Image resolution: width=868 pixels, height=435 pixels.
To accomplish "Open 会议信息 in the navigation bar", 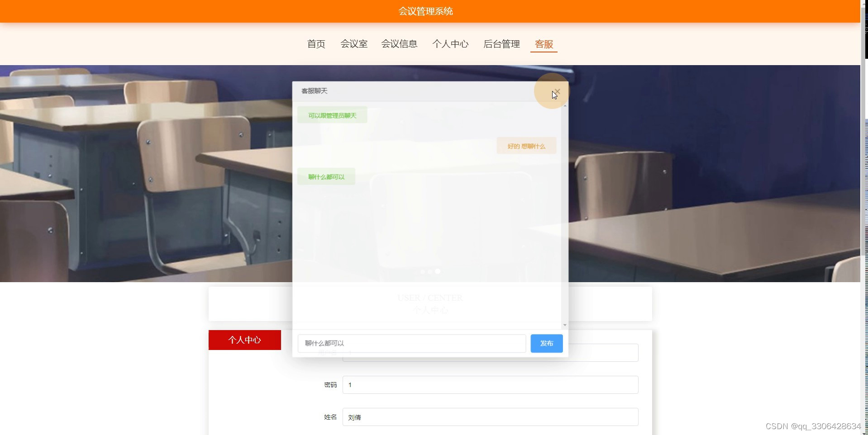I will click(399, 44).
